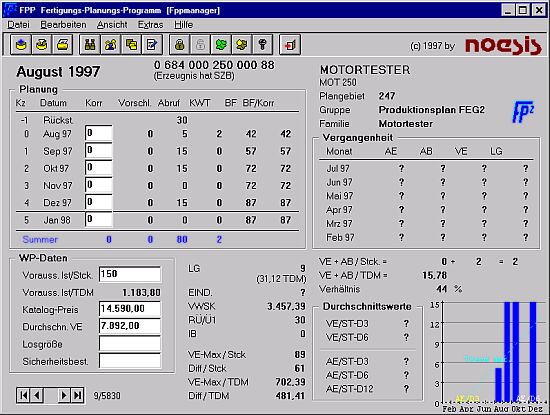Click the Vorauss. Ist/Stck. field showing 150
Screen dimensions: 550x415
tap(130, 274)
